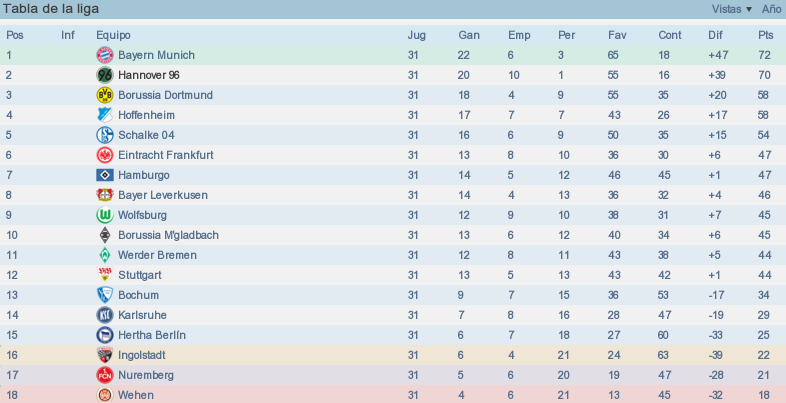This screenshot has width=786, height=403.
Task: Open the Bayer Leverkusen team link
Action: pyautogui.click(x=163, y=195)
